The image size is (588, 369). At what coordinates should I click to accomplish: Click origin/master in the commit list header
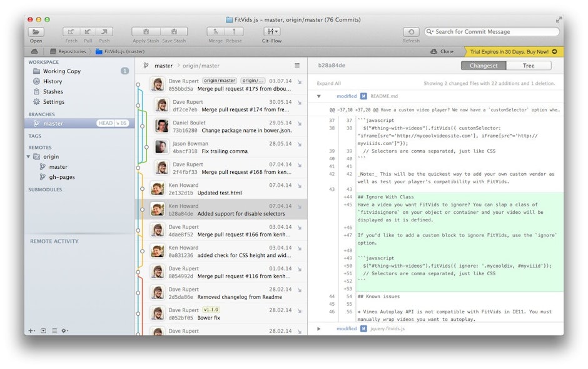201,66
